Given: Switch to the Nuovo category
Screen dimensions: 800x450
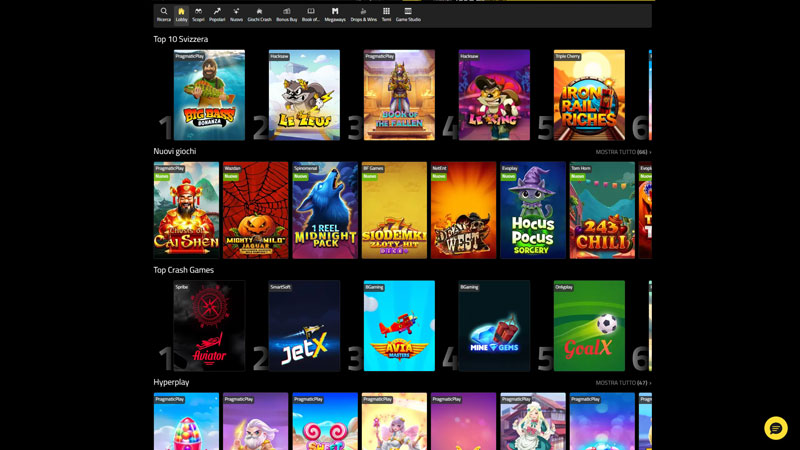Looking at the screenshot, I should (x=236, y=15).
